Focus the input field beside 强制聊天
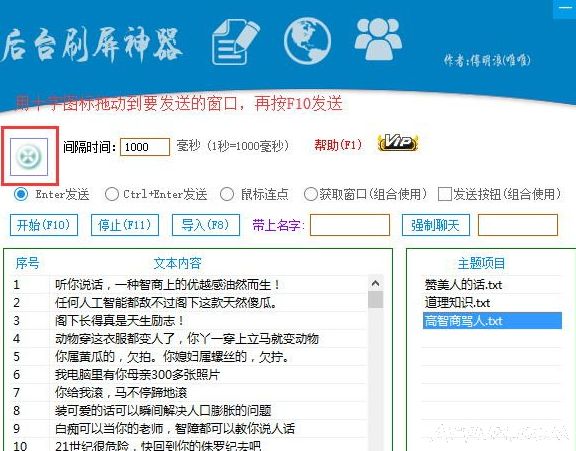This screenshot has height=451, width=576. click(x=518, y=225)
